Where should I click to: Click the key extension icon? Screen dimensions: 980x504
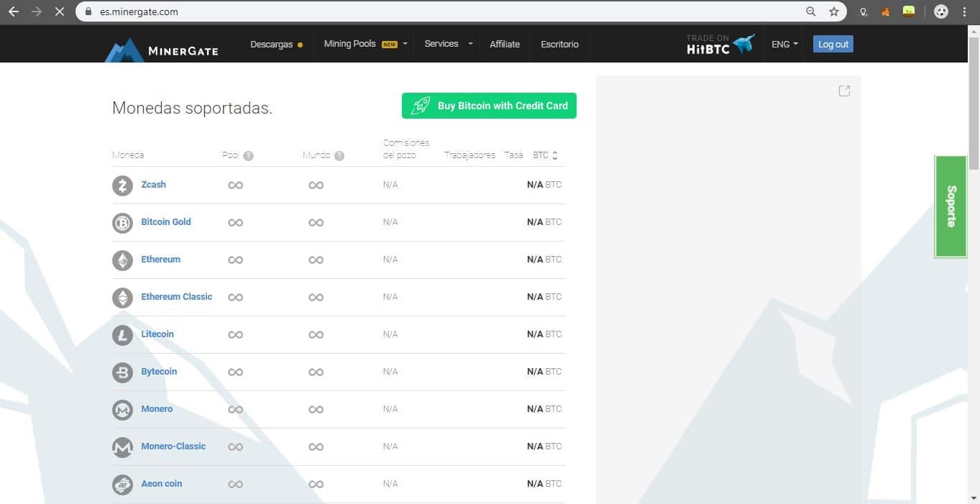(864, 12)
